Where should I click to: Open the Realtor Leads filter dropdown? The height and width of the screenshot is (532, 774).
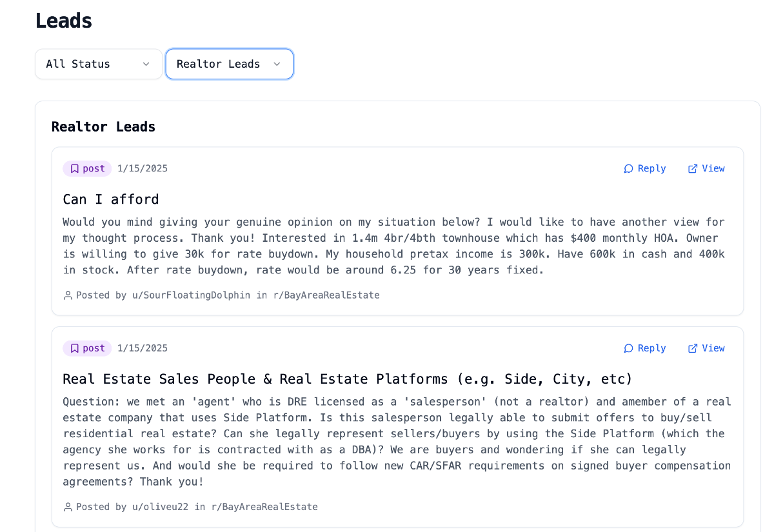(x=230, y=64)
